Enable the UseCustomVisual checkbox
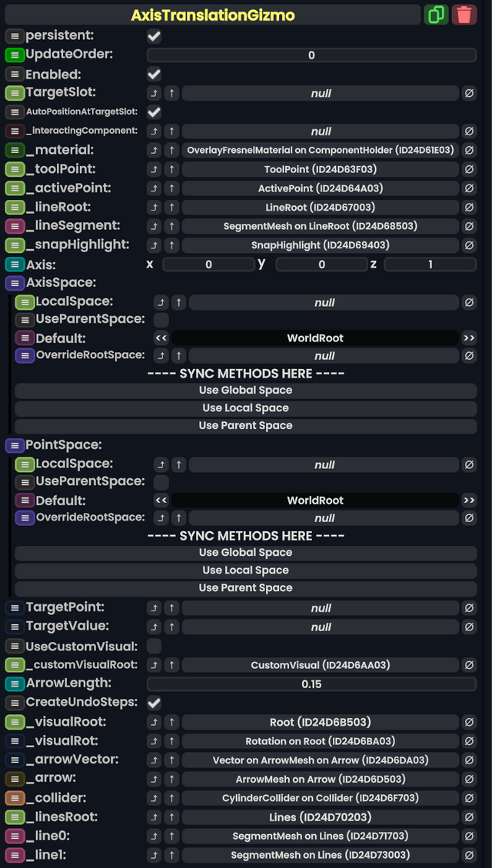The height and width of the screenshot is (868, 492). coord(154,646)
